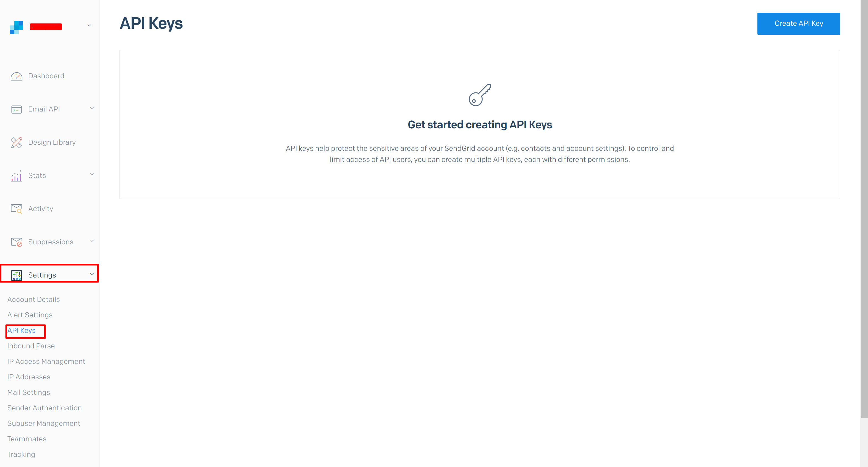
Task: Click the Settings icon in sidebar
Action: [16, 274]
